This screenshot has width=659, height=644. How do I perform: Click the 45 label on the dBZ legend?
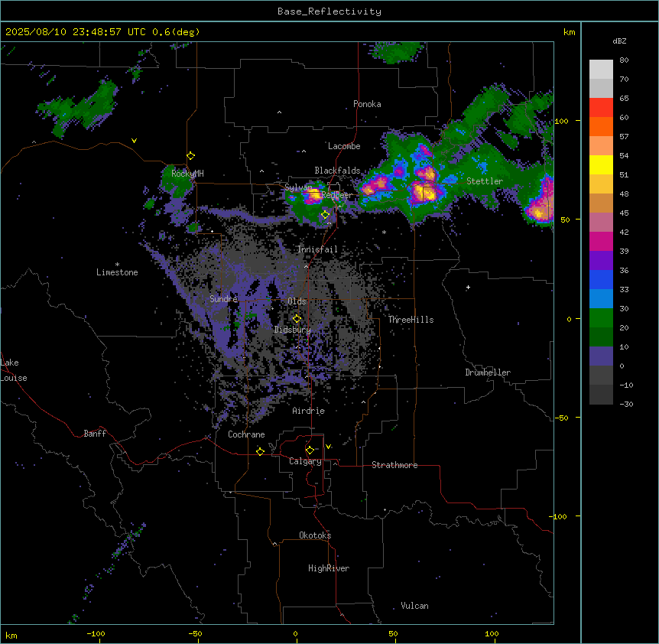[624, 213]
